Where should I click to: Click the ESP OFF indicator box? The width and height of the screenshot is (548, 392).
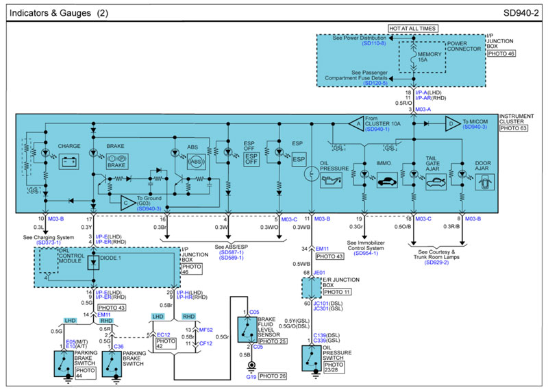pyautogui.click(x=251, y=159)
